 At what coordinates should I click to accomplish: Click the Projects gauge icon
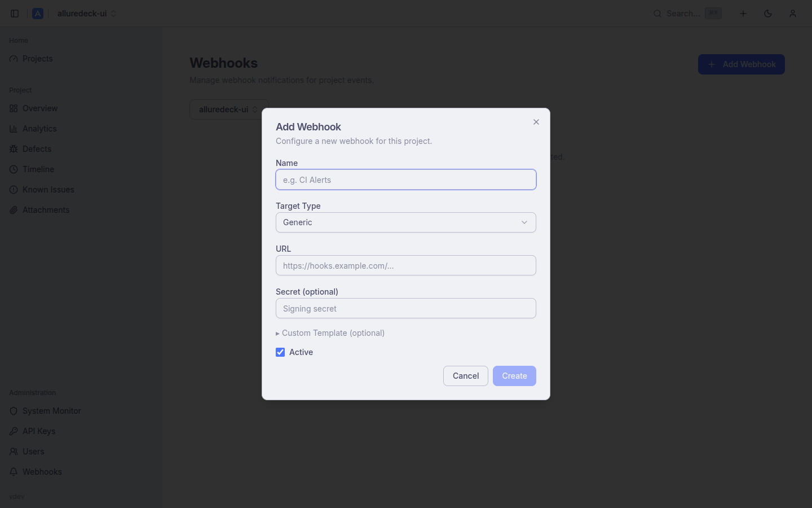[14, 59]
